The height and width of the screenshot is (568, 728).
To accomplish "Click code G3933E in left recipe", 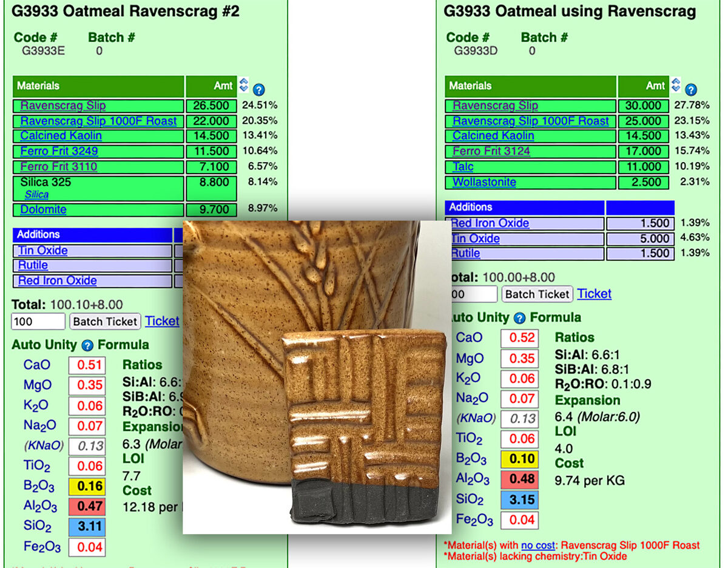I will pos(43,51).
